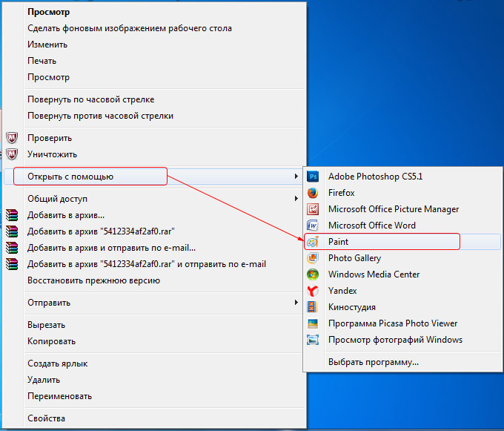Viewport: 504px width, 431px height.
Task: Select Восстановить прежнюю версию
Action: point(93,280)
